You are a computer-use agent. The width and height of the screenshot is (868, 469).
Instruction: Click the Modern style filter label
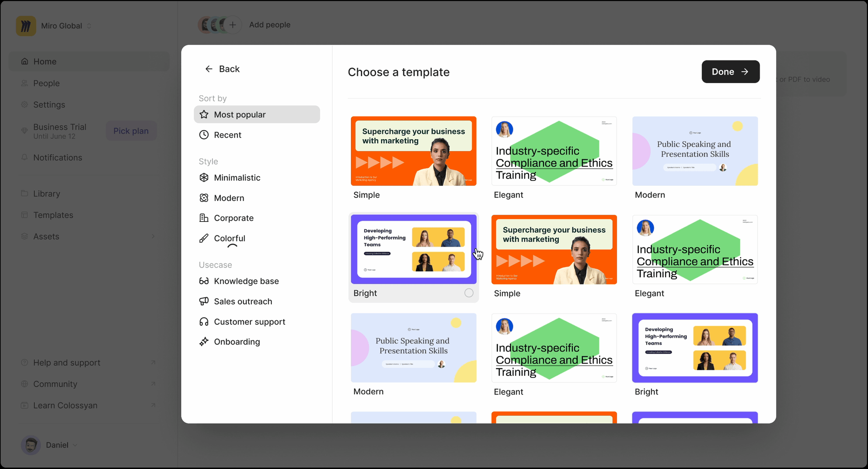(229, 198)
